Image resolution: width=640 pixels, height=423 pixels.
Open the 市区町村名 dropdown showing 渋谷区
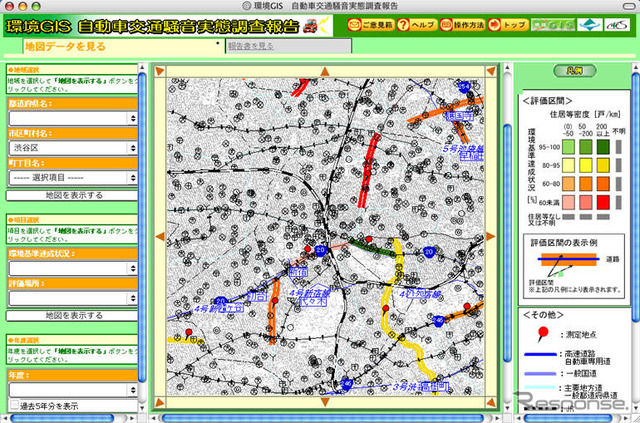(73, 149)
